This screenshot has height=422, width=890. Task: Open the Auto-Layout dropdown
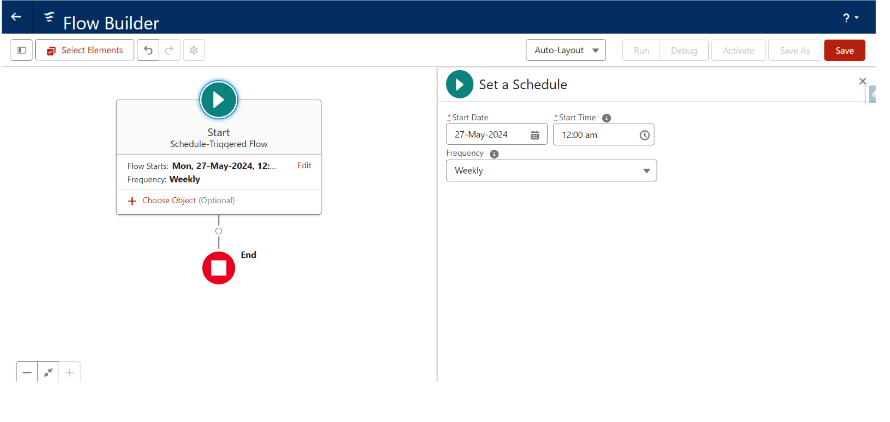566,50
